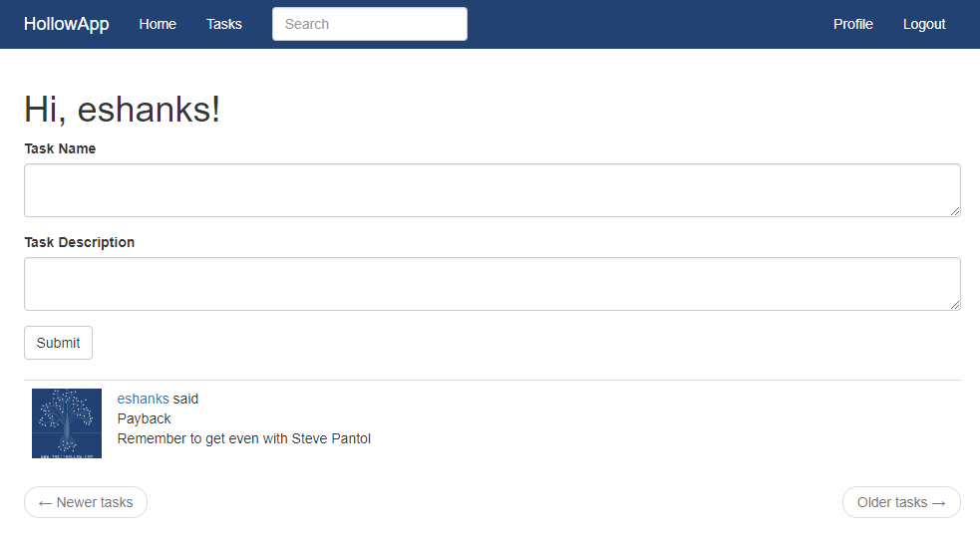This screenshot has width=980, height=544.
Task: Open the Tasks nav item
Action: coord(224,24)
